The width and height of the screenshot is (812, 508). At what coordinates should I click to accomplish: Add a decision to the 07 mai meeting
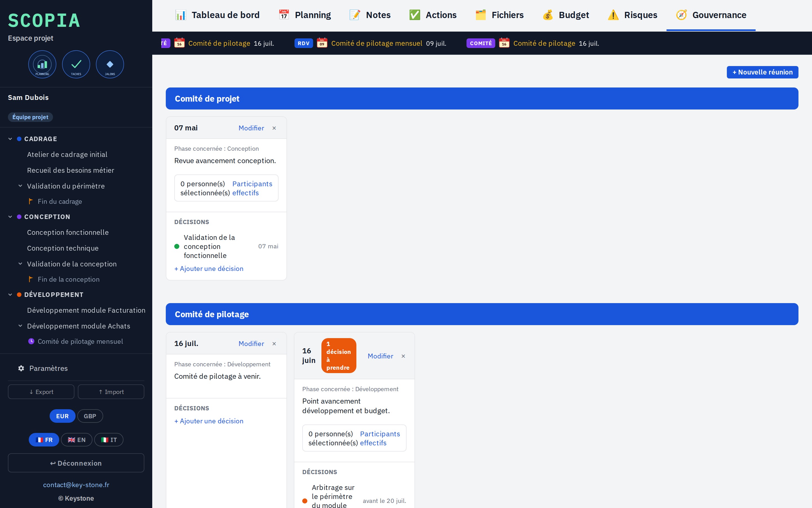[x=209, y=269]
